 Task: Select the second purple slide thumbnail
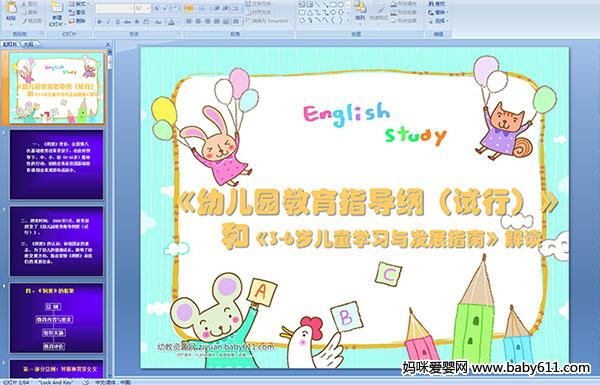coord(56,241)
